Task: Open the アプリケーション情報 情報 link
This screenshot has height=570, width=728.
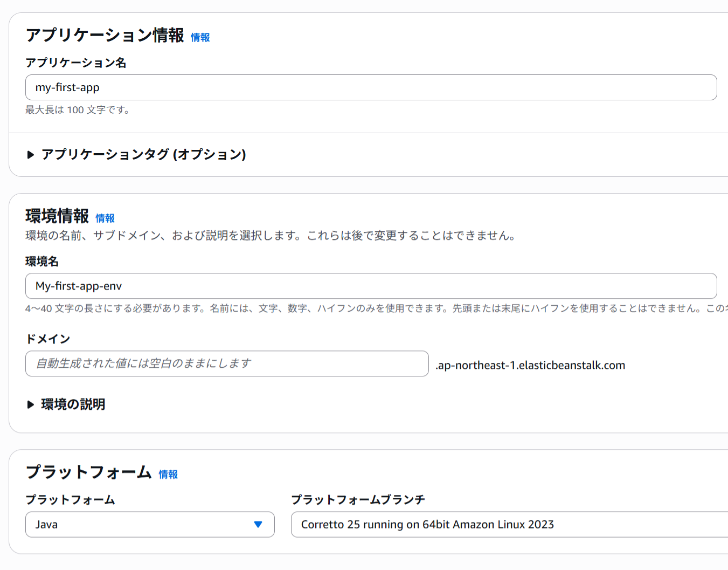Action: tap(200, 38)
